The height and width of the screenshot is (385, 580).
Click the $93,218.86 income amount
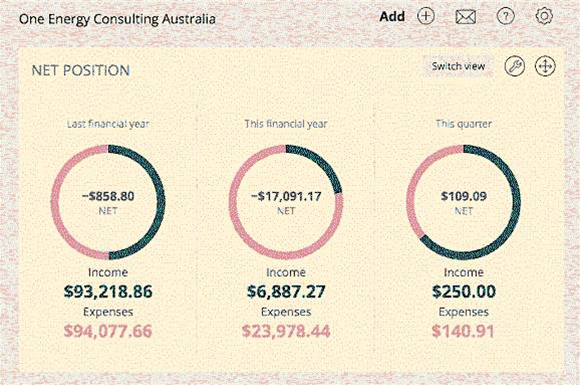click(108, 291)
